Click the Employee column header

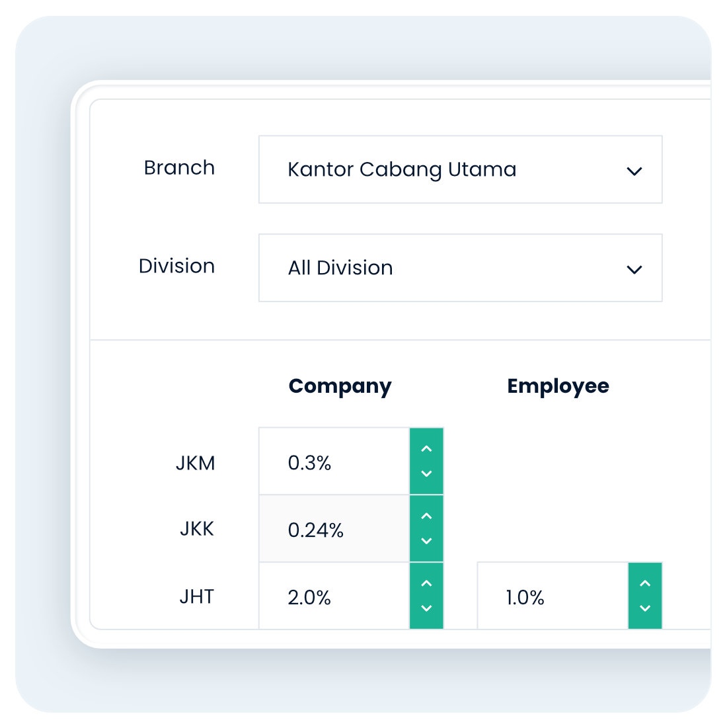[x=558, y=386]
